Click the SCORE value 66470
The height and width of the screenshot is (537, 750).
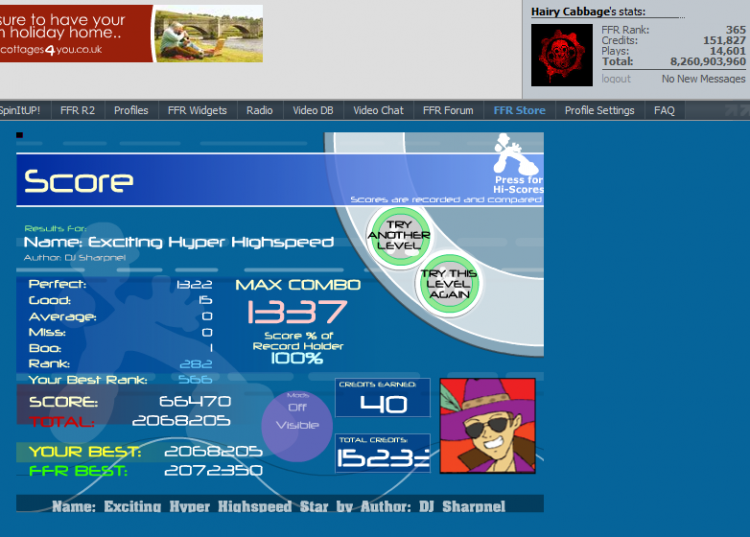pyautogui.click(x=195, y=401)
